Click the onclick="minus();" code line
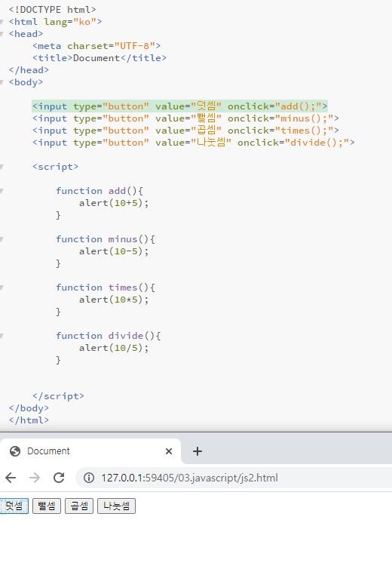Image resolution: width=392 pixels, height=569 pixels. [185, 118]
